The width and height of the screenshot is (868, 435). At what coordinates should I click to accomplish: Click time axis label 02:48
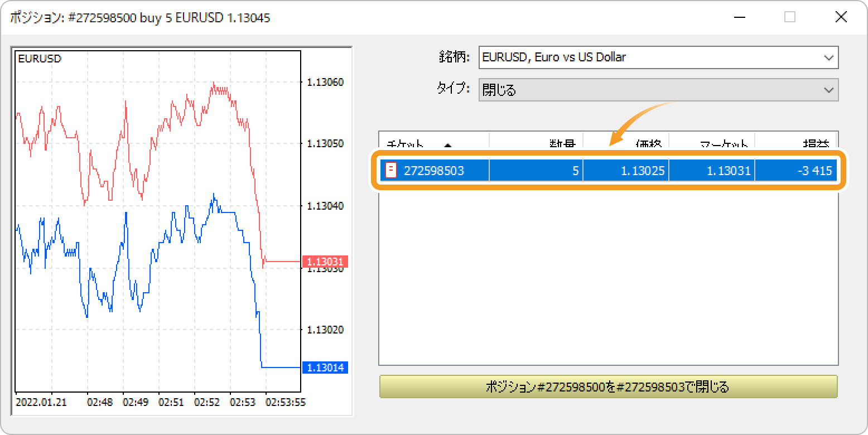(99, 402)
